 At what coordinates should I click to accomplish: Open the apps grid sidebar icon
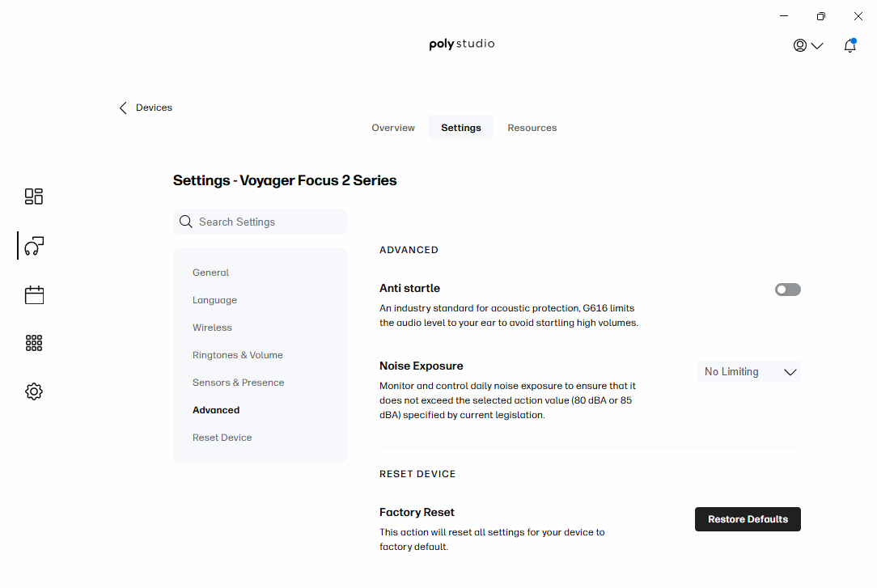[x=34, y=343]
